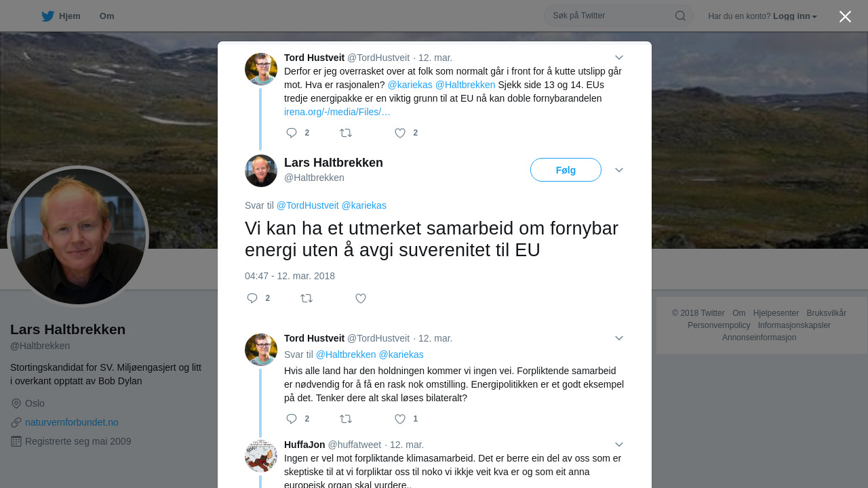The image size is (868, 488).
Task: Focus the Søk på Twitter field
Action: click(610, 16)
